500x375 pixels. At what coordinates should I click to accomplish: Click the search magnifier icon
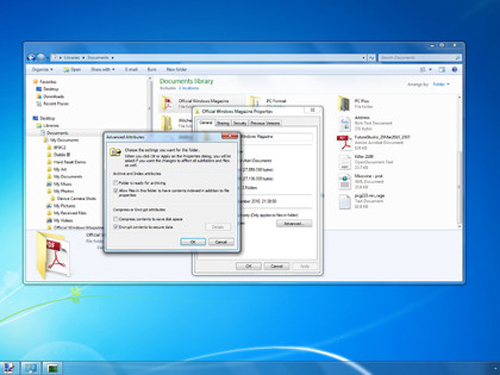click(458, 58)
